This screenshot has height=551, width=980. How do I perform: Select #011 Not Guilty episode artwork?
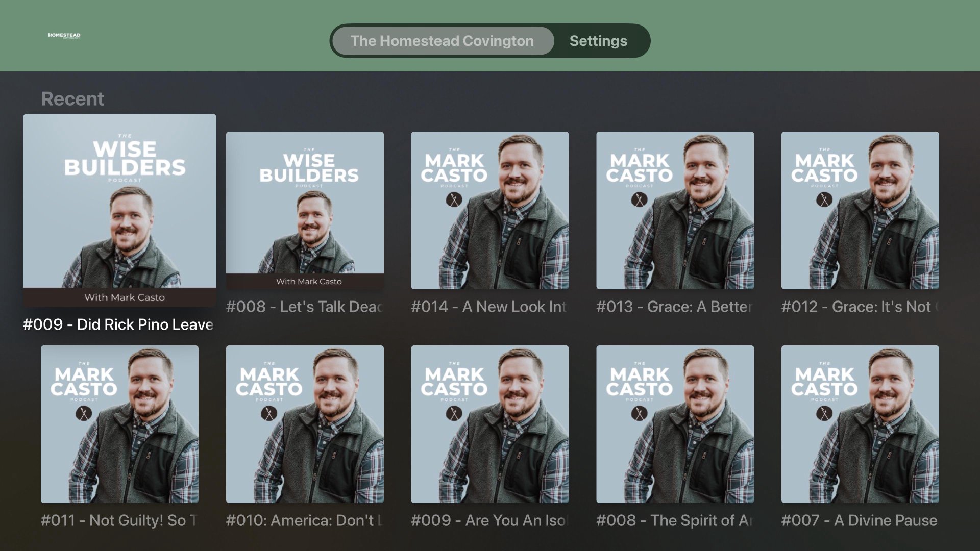point(119,424)
